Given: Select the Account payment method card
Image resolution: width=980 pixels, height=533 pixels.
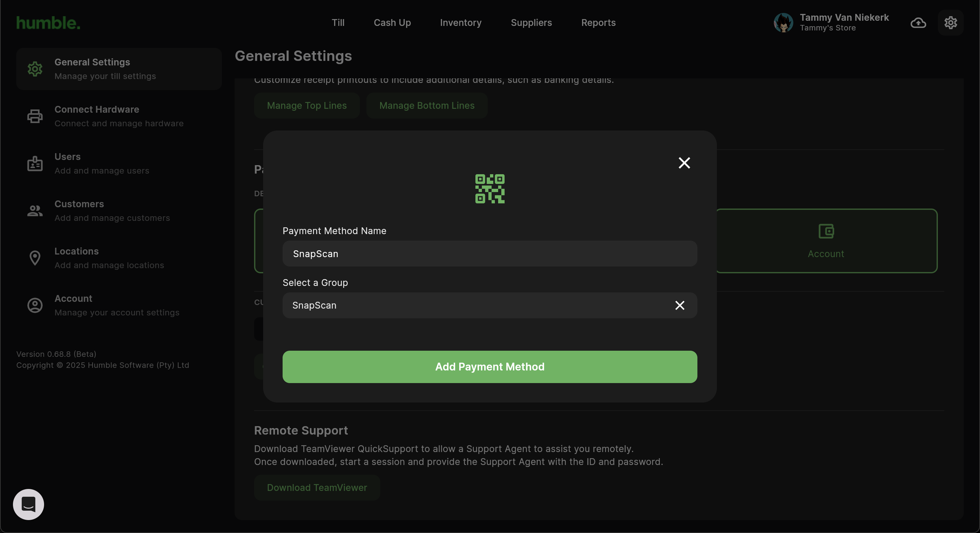Looking at the screenshot, I should 826,241.
